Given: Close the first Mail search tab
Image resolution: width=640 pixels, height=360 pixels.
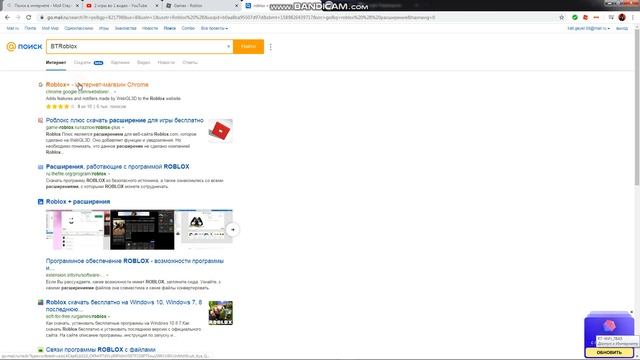Looking at the screenshot, I should pyautogui.click(x=77, y=6).
